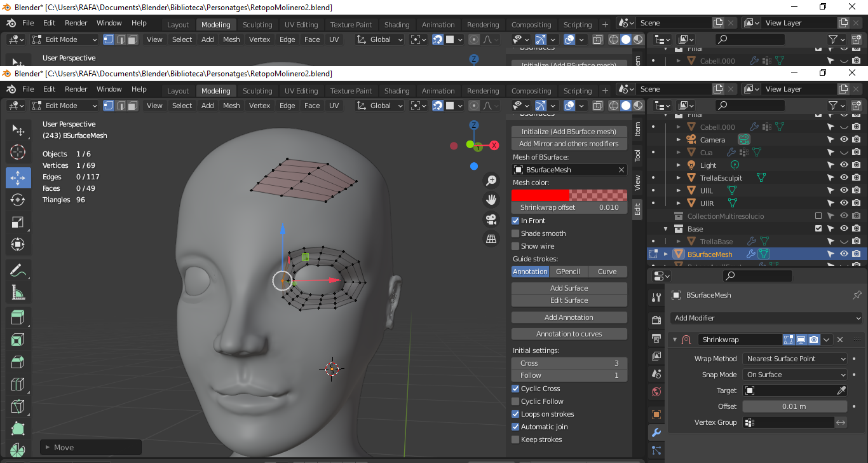Select the GPencil guide strokes option
The image size is (868, 463).
tap(568, 272)
